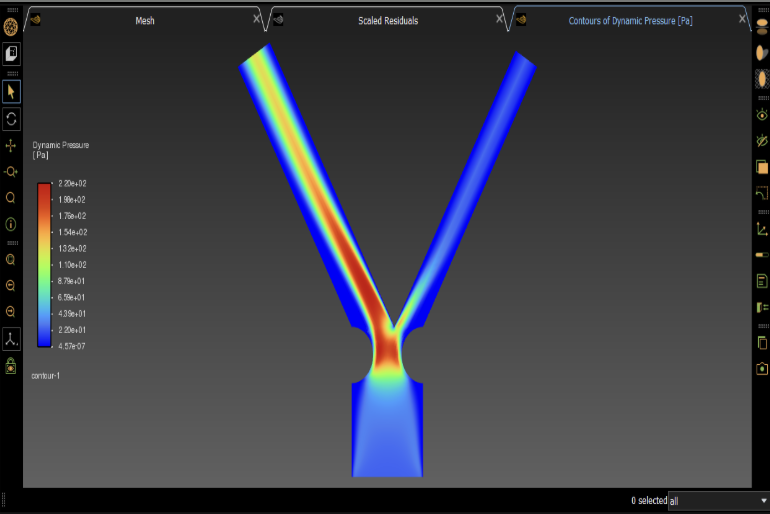Toggle the colormap bar visibility icon
The width and height of the screenshot is (770, 514).
(x=762, y=255)
